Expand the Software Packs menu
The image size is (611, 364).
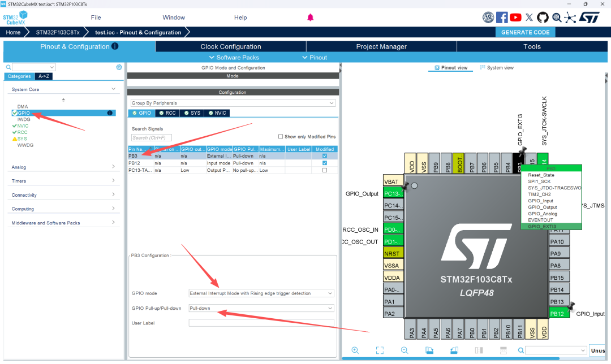pyautogui.click(x=234, y=57)
